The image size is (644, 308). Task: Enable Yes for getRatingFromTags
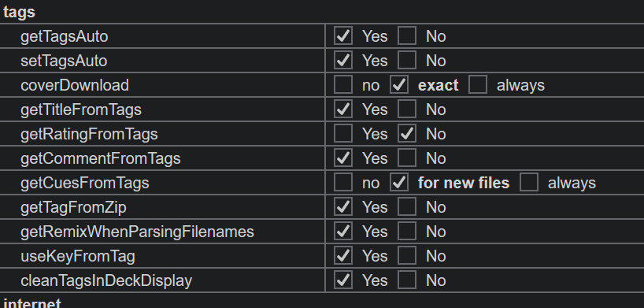(343, 134)
